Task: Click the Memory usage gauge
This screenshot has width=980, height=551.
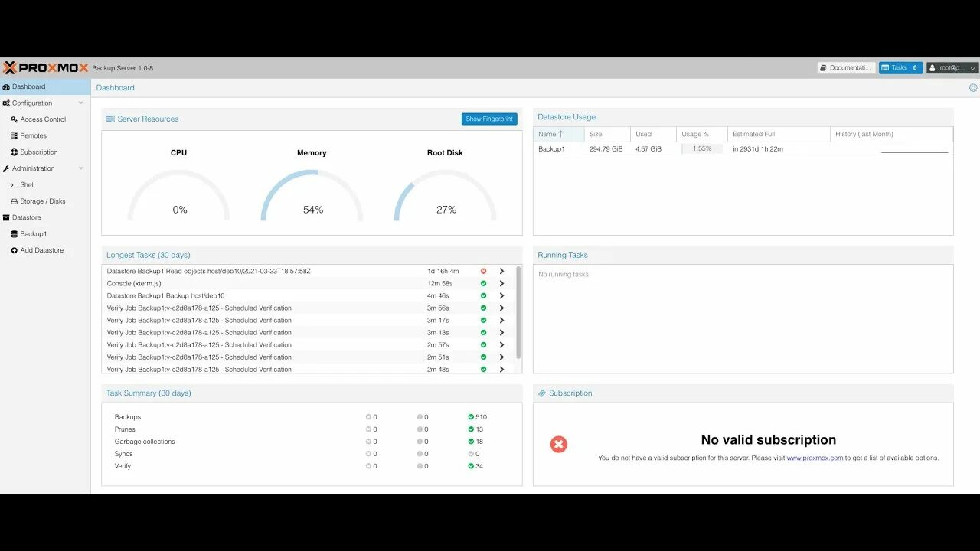Action: click(312, 195)
